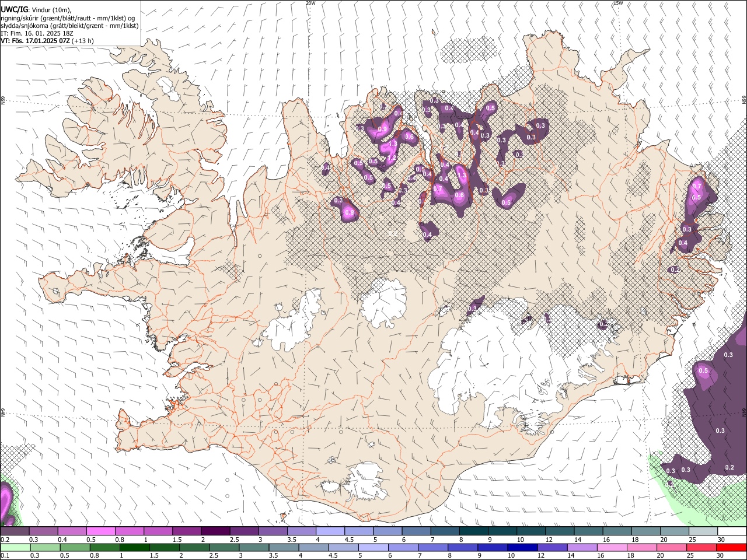Click the light lavender 4–4.5 upper legend swatch

[x=330, y=531]
